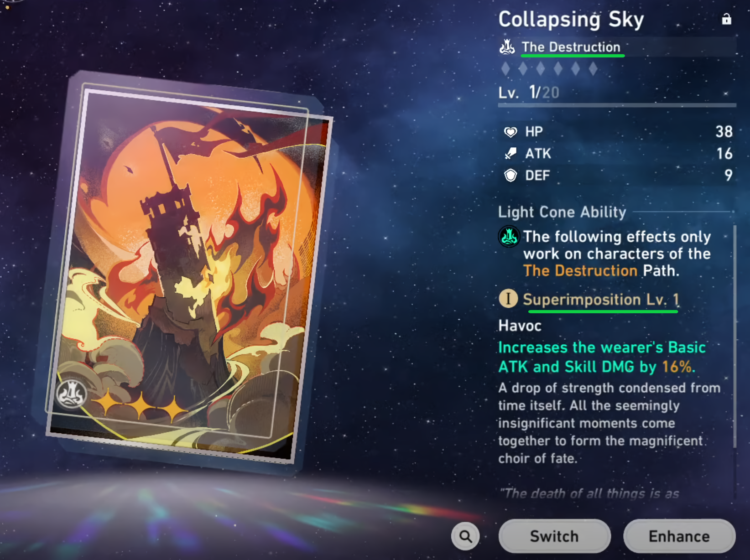Click the ATK sword icon
Viewport: 750px width, 560px height.
[x=510, y=154]
